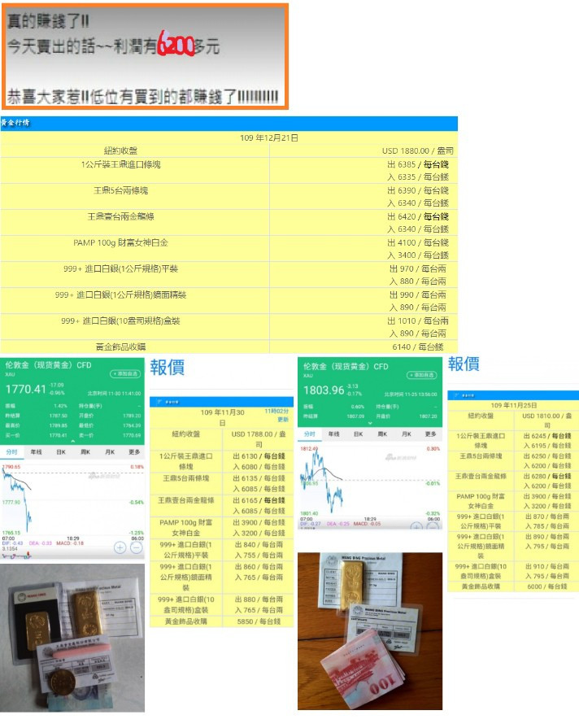Click the 109 年11月25日 date row
This screenshot has height=728, width=579.
[513, 405]
